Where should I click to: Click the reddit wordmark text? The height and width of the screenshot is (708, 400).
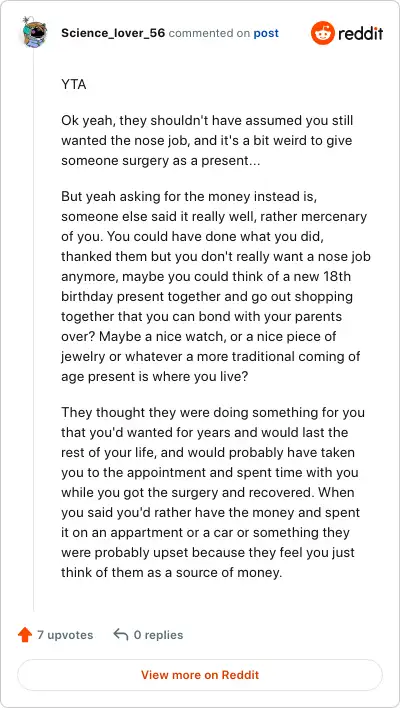(361, 33)
